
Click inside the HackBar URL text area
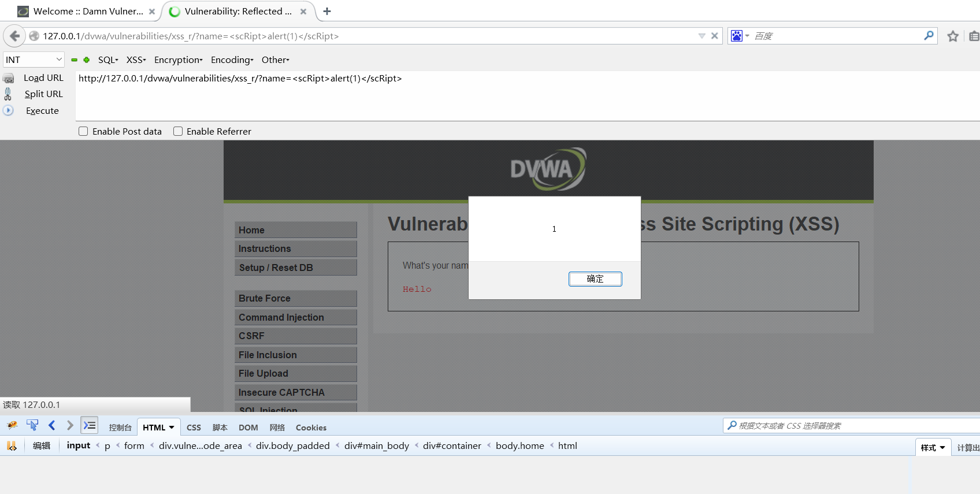pos(527,96)
